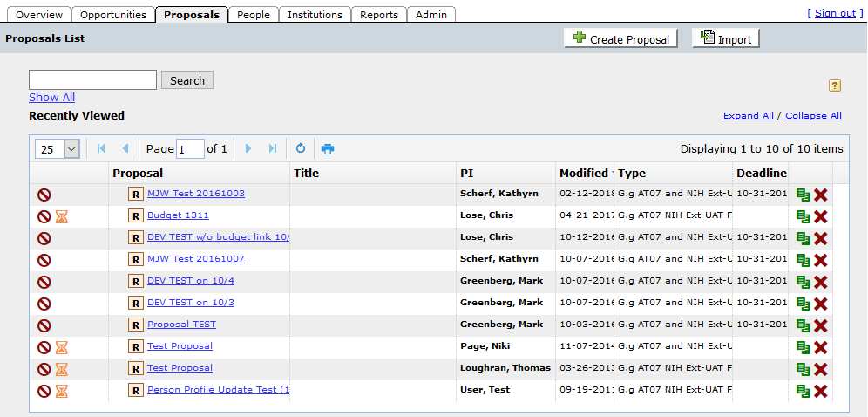
Task: Click the yellow help question mark icon
Action: coord(834,85)
